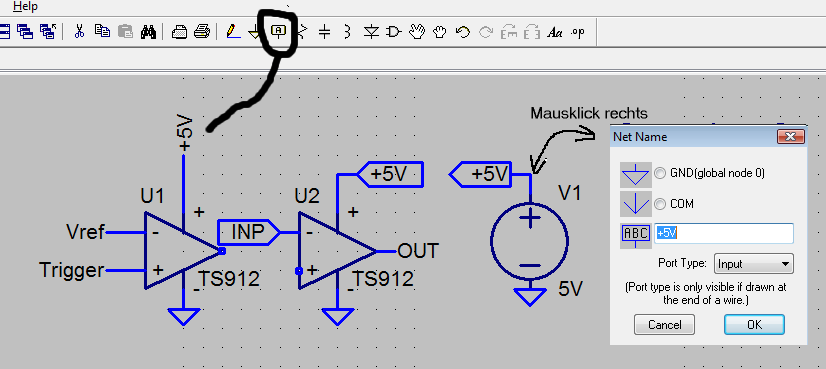The image size is (826, 369).
Task: Select the Place Ground tool
Action: click(255, 33)
